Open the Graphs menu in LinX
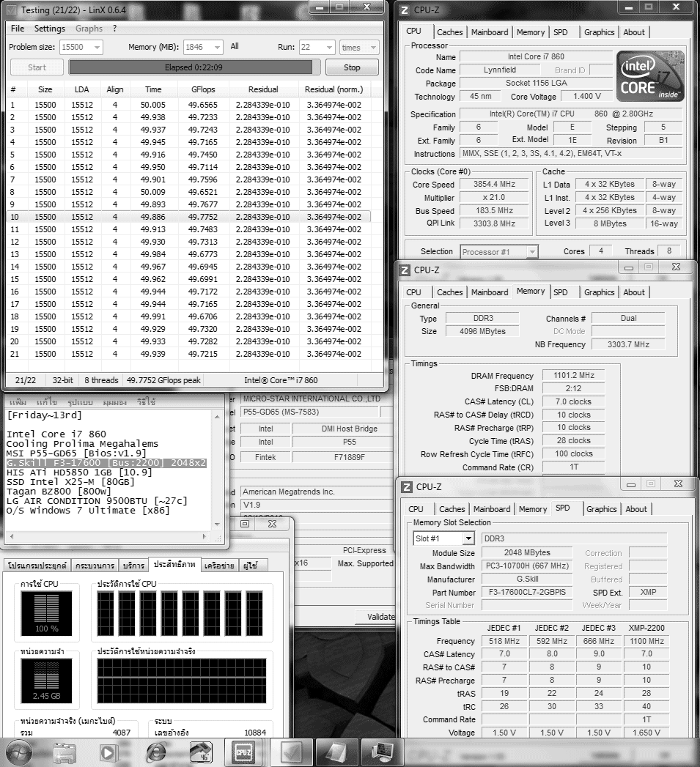 point(89,29)
